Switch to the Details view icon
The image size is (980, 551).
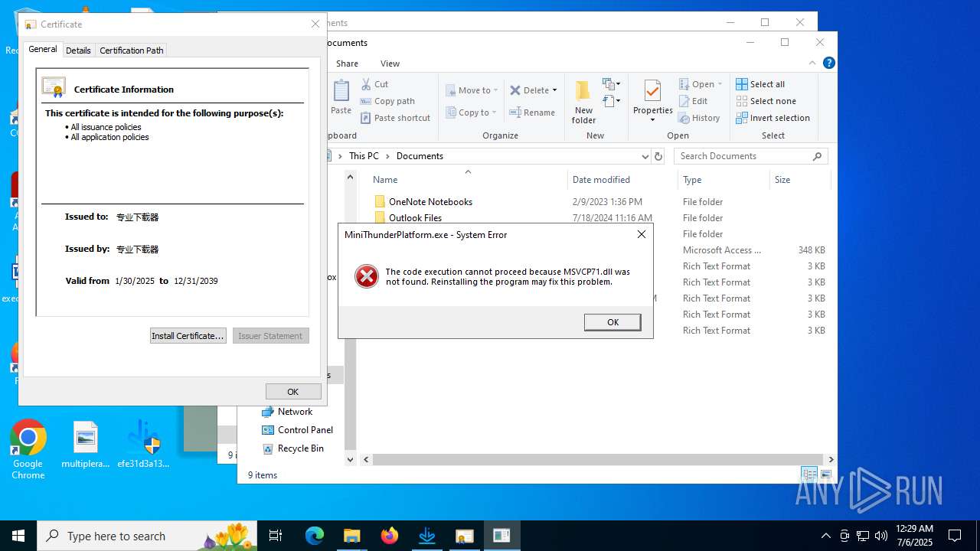tap(809, 474)
